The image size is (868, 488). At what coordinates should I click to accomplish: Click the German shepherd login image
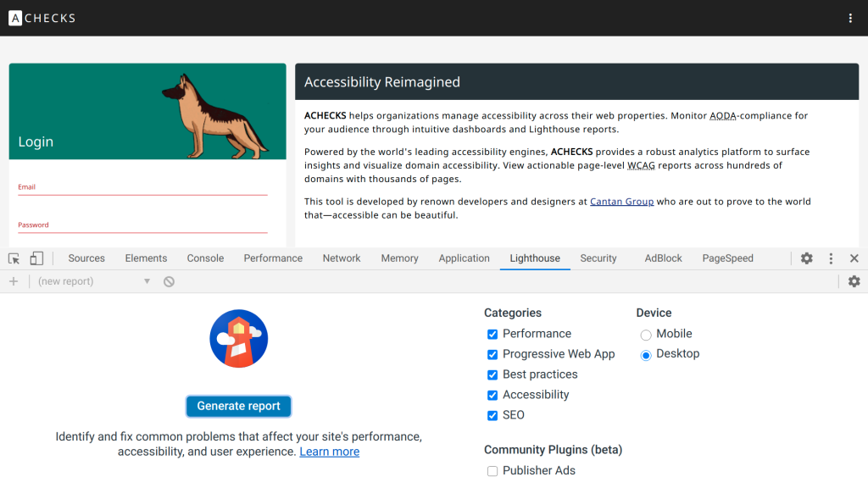214,115
